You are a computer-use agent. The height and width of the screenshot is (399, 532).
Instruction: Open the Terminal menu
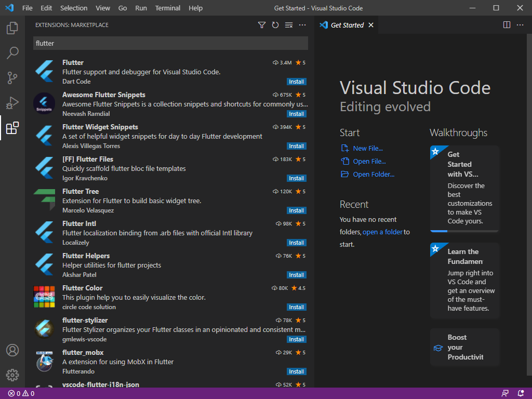click(168, 8)
